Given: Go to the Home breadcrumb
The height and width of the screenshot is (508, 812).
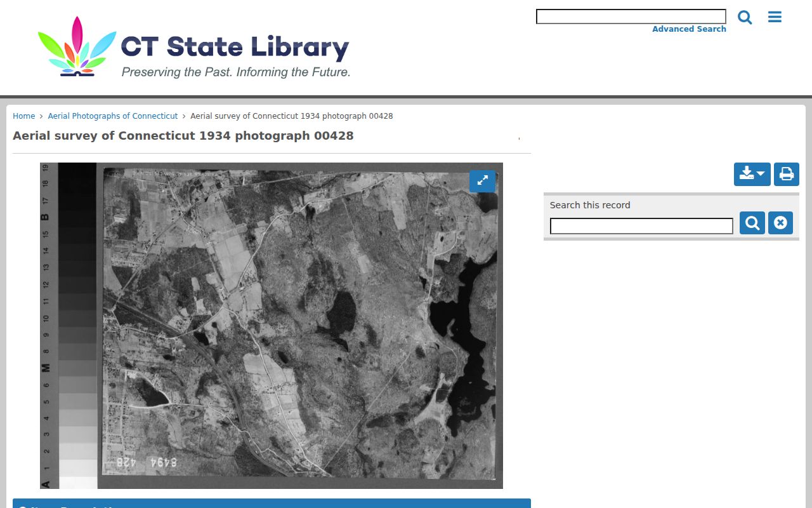Looking at the screenshot, I should 24,116.
